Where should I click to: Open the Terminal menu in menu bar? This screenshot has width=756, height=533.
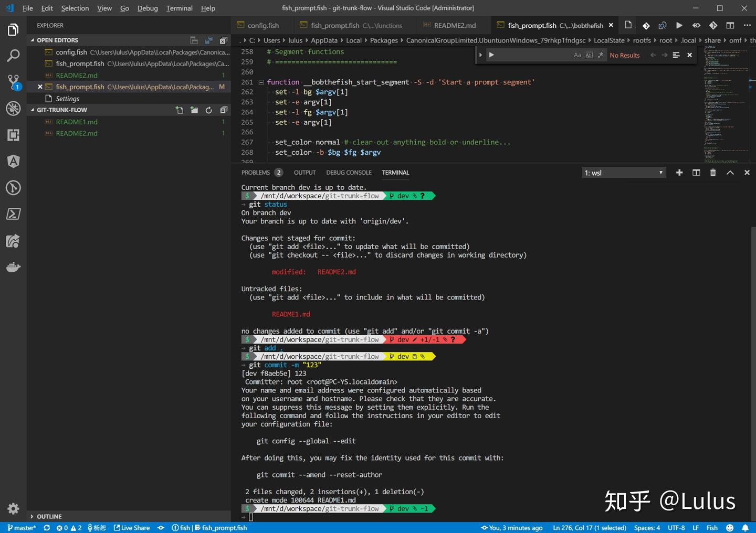tap(179, 8)
